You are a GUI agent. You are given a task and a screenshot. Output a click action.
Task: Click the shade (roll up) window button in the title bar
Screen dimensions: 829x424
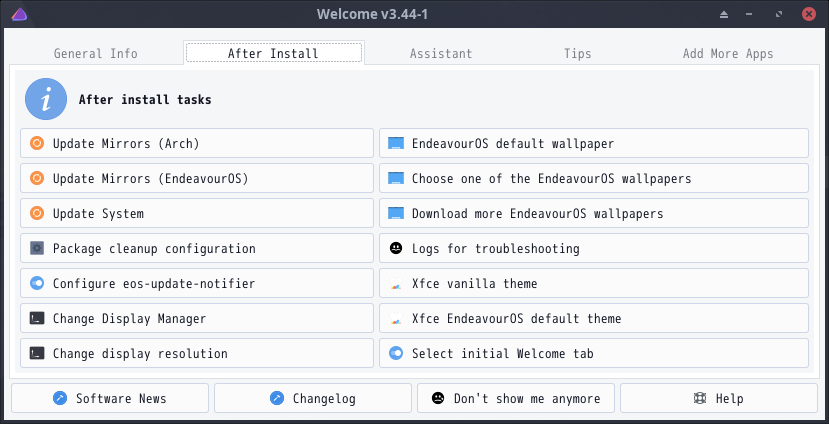coord(724,14)
